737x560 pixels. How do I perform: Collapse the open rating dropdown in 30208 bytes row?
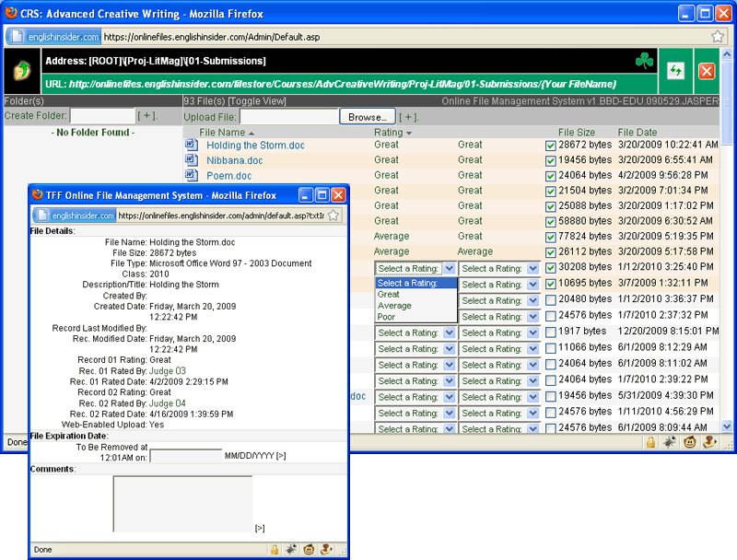pyautogui.click(x=450, y=268)
